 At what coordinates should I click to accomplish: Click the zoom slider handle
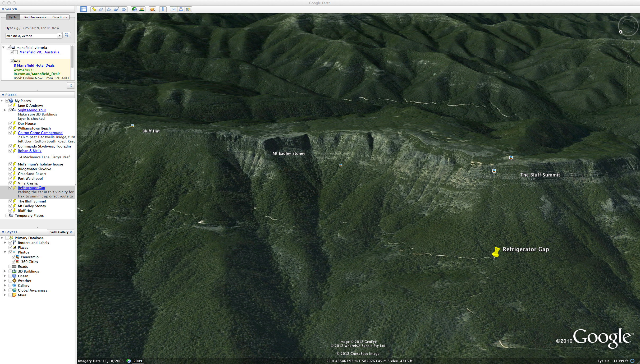tap(628, 85)
